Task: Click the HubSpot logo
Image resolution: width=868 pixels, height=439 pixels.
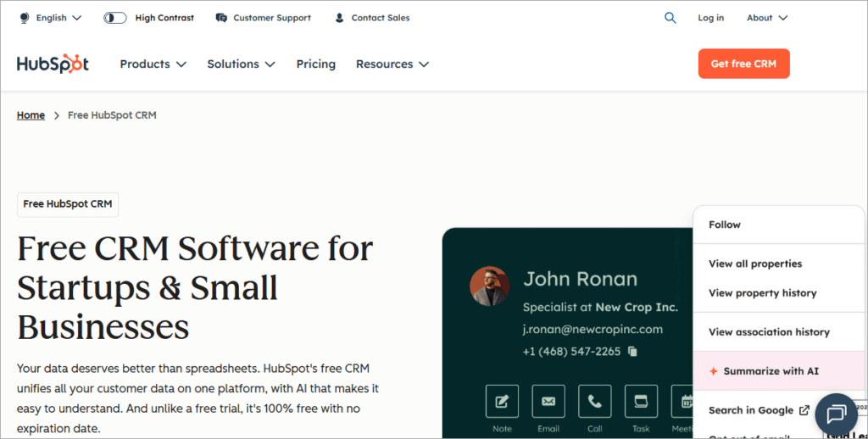Action: [53, 64]
